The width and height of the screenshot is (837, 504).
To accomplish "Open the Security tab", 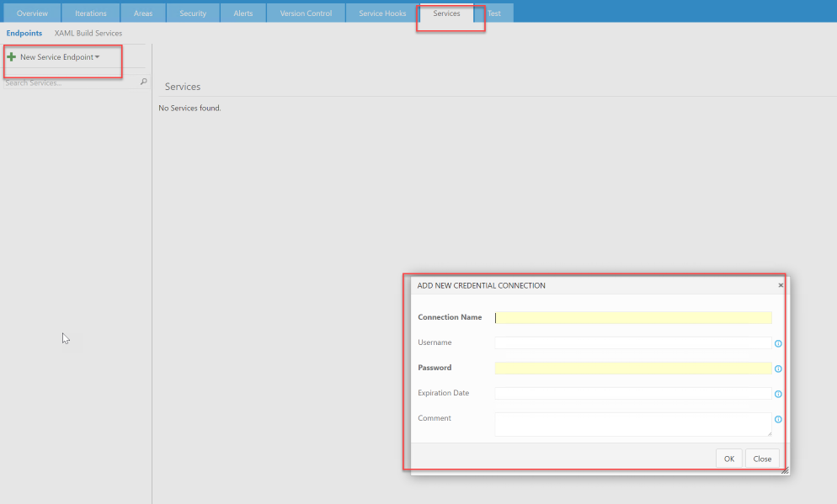I will tap(193, 13).
